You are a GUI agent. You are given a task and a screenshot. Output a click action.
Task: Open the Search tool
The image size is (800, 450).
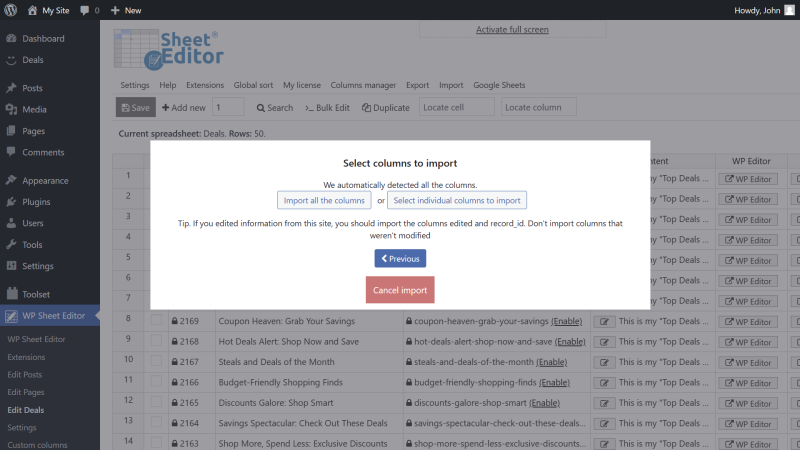click(274, 108)
